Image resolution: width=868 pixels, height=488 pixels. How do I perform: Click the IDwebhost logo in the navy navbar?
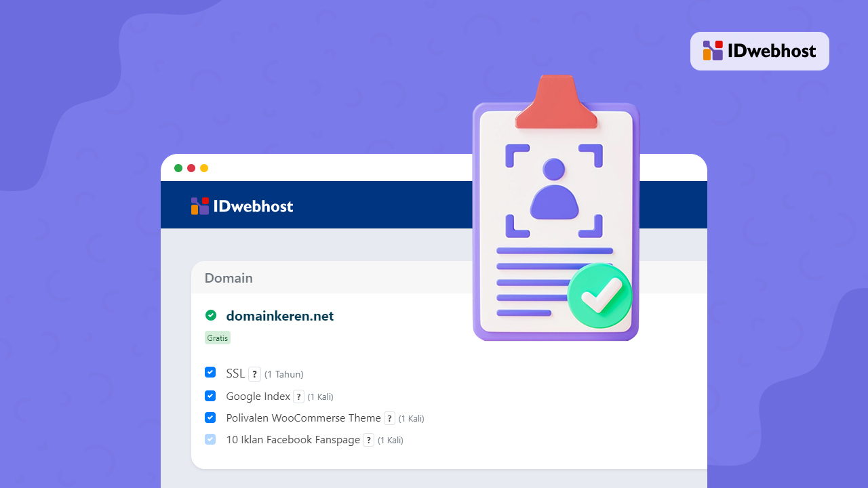click(x=241, y=205)
